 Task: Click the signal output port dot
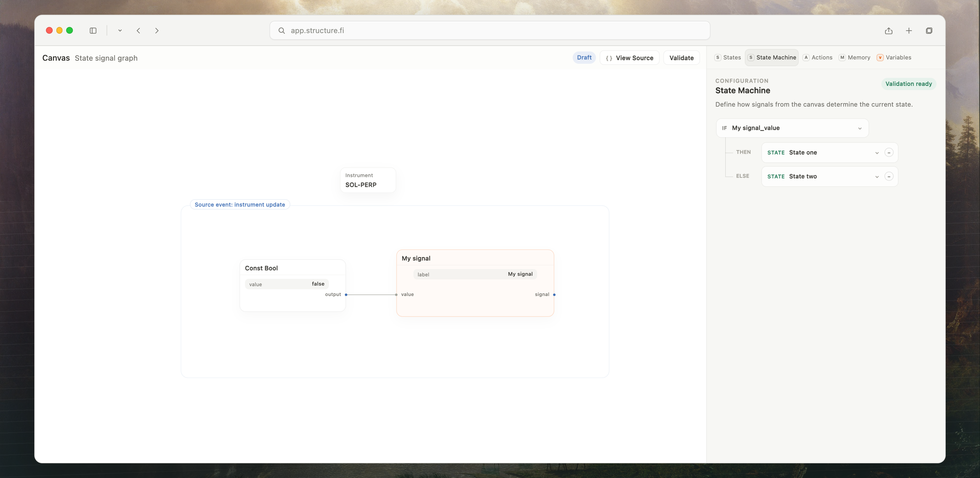554,294
